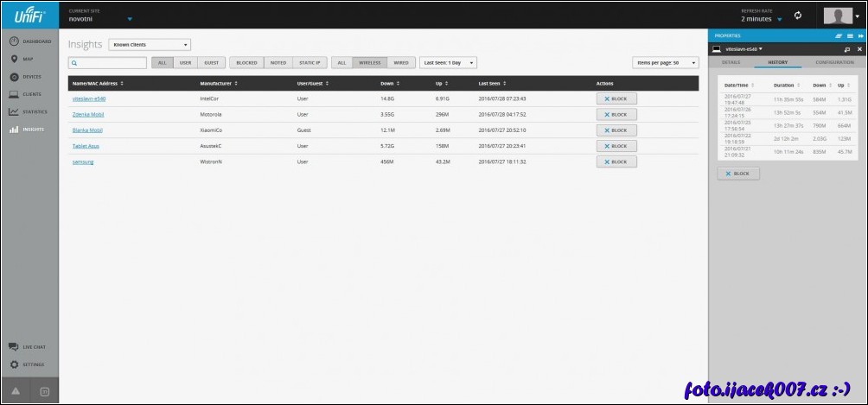Go to the Map view in the sidebar
Image resolution: width=868 pixels, height=405 pixels.
28,59
